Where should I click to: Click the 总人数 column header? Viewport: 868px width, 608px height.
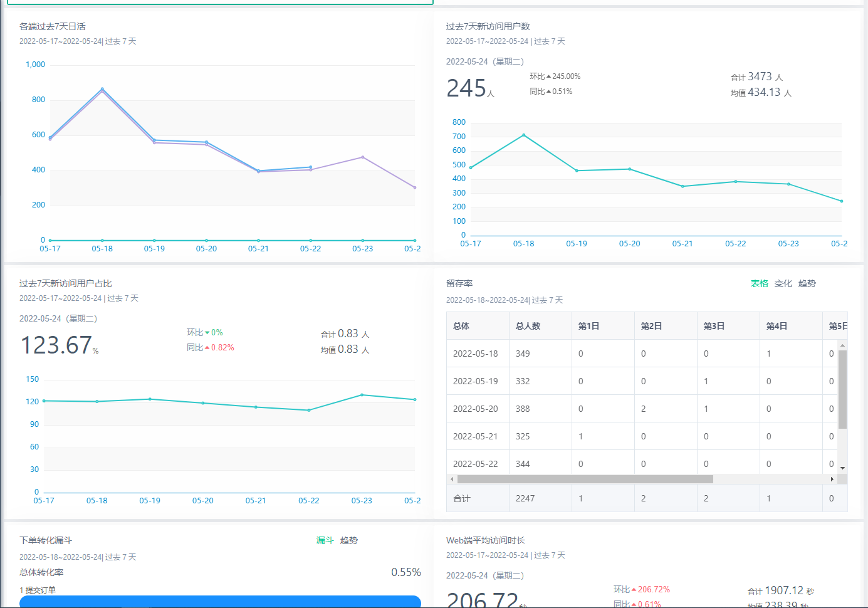[528, 326]
